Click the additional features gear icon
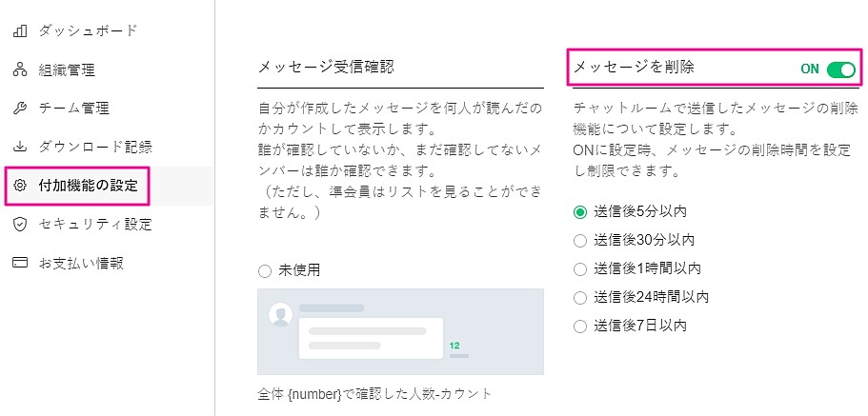 click(19, 186)
